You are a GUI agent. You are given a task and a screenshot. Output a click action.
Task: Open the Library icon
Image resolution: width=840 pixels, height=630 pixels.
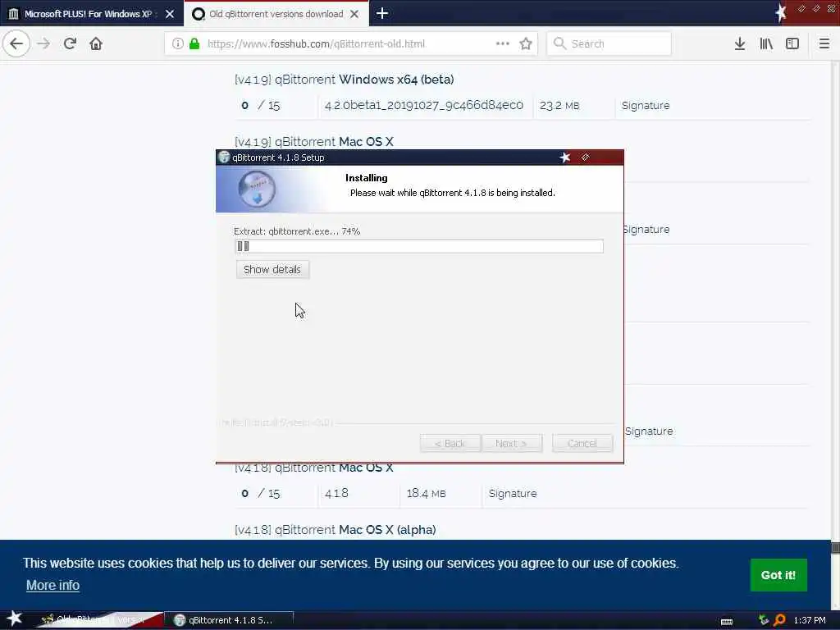766,43
